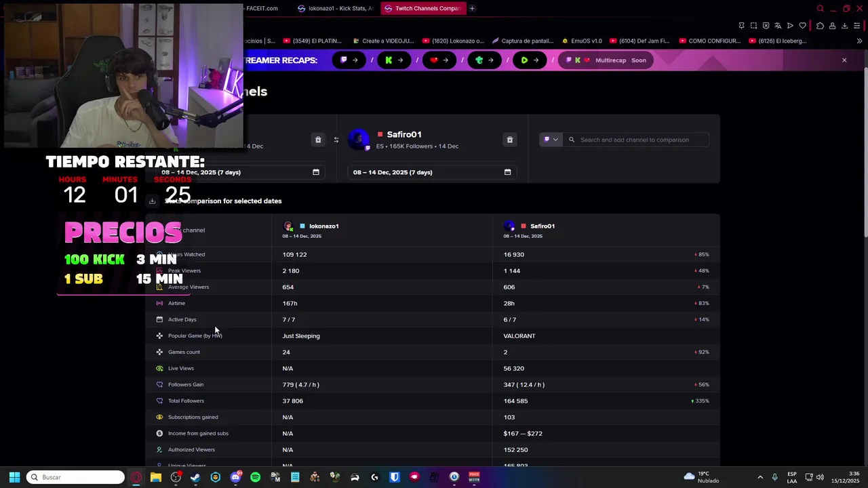Viewport: 868px width, 488px height.
Task: Open the weather widget 19°C Nublado
Action: coord(701,477)
